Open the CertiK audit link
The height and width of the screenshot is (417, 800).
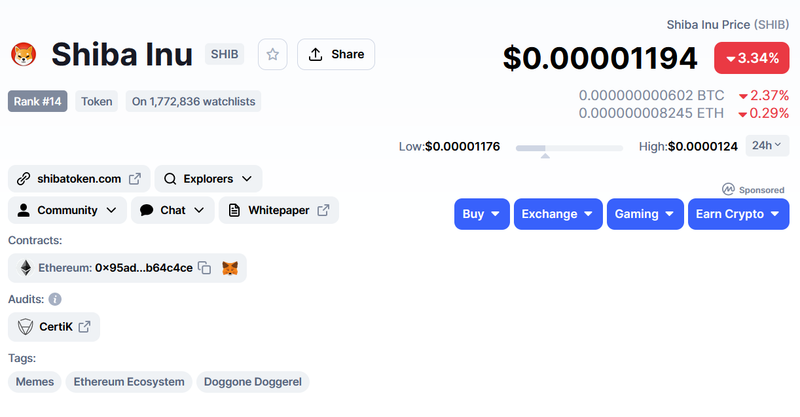tap(54, 327)
